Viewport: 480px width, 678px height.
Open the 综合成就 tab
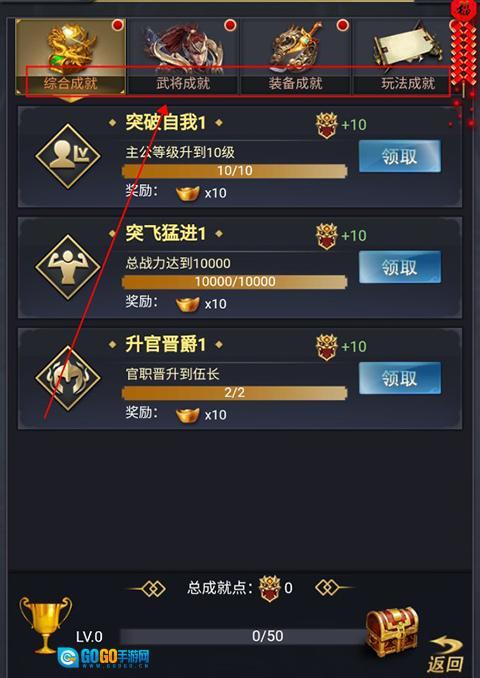coord(70,57)
